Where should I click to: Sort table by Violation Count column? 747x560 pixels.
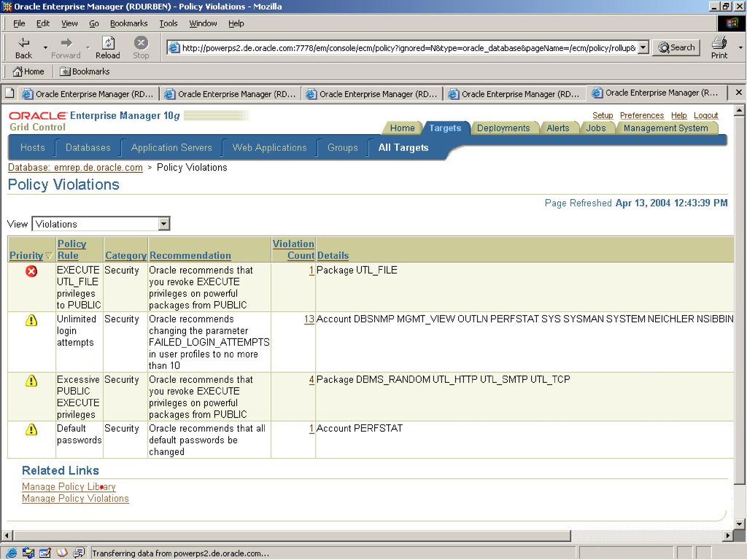(x=293, y=249)
